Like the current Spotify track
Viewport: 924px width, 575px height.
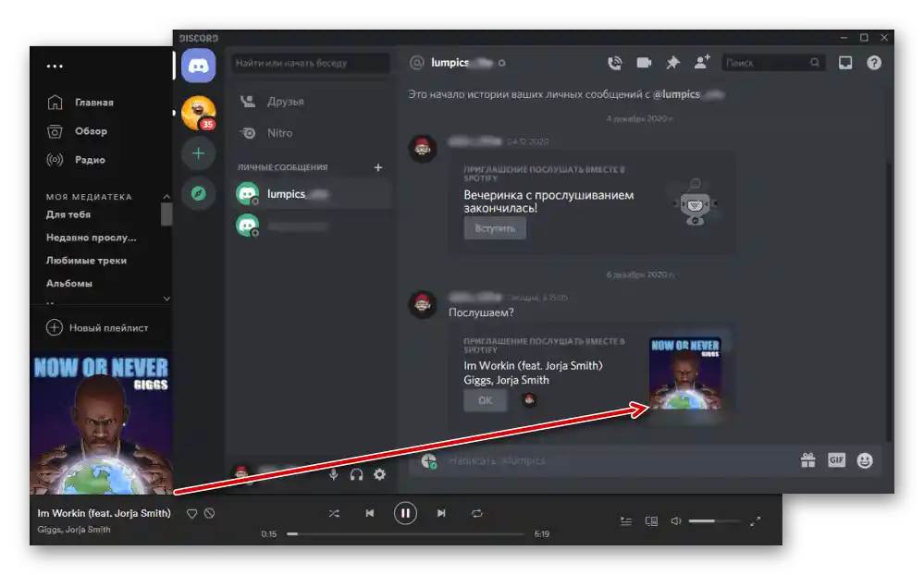(192, 514)
